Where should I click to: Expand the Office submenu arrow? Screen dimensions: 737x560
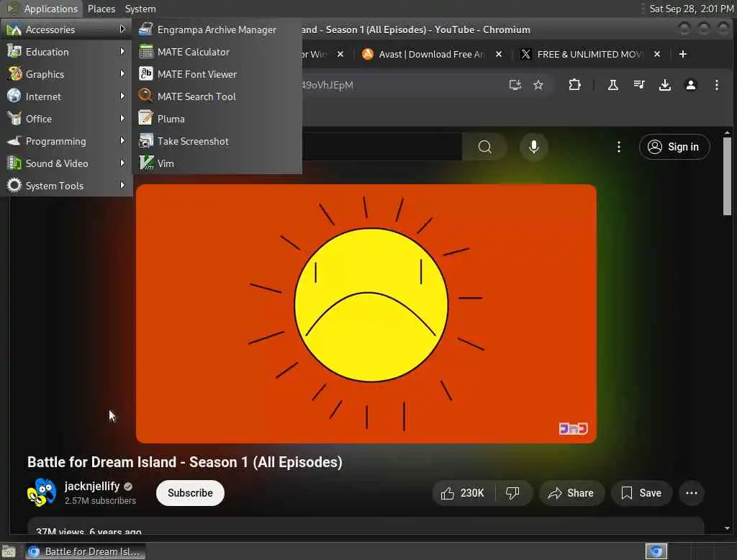(x=122, y=119)
